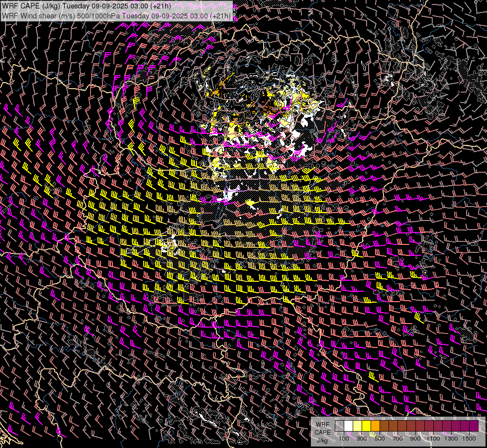Click the 700 legend value label
Image resolution: width=487 pixels, height=448 pixels.
click(x=397, y=439)
